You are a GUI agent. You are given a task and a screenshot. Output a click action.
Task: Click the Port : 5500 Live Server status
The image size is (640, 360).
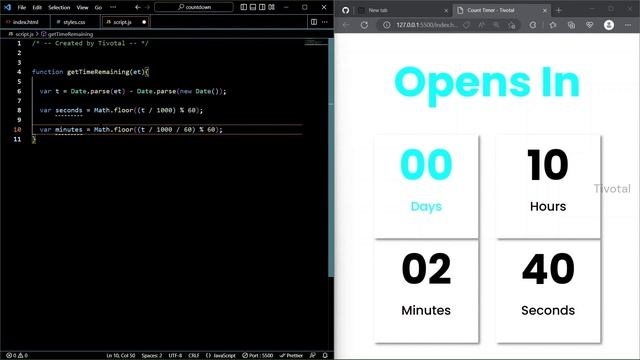(258, 356)
